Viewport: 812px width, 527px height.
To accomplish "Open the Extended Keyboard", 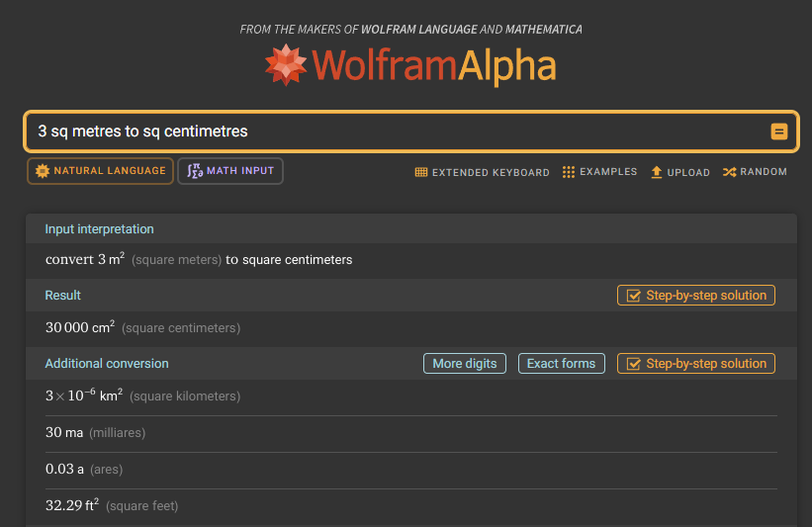I will 482,172.
